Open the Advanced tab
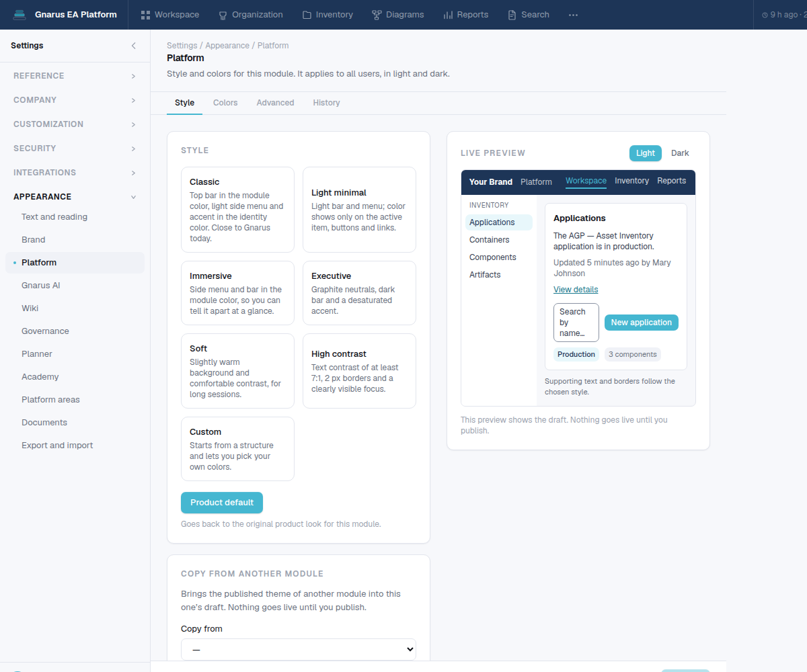 [275, 103]
